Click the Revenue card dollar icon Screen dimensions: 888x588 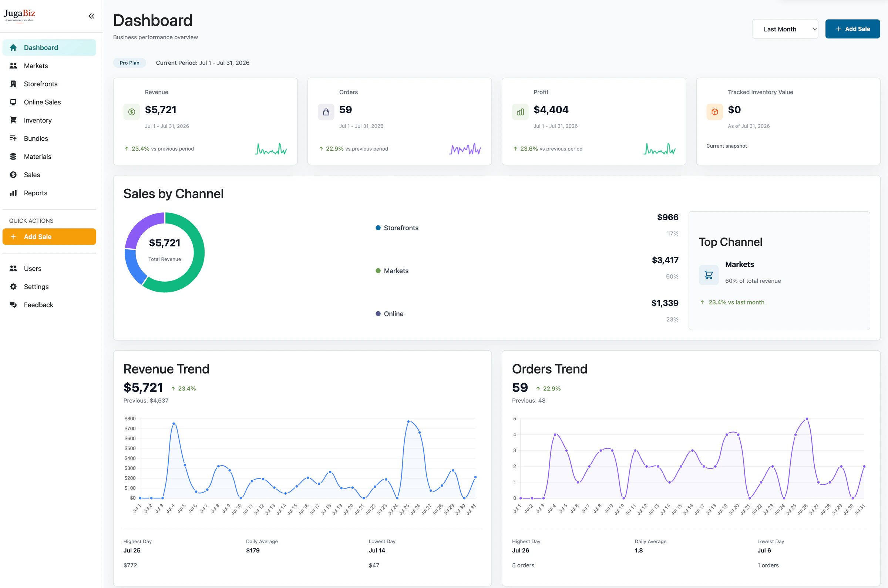(x=132, y=112)
